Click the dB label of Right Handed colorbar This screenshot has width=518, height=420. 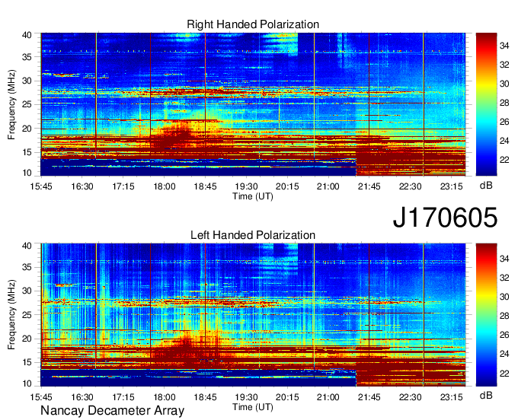486,186
